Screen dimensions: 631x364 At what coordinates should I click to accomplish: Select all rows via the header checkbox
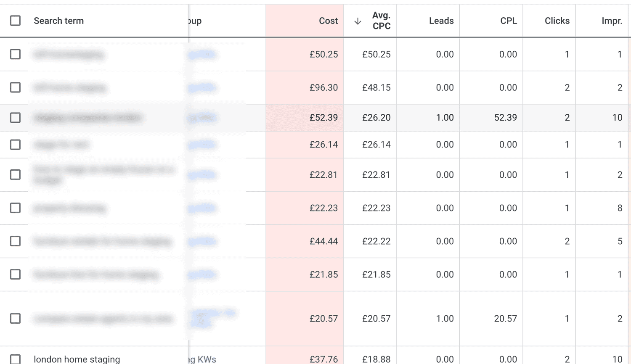[x=15, y=20]
